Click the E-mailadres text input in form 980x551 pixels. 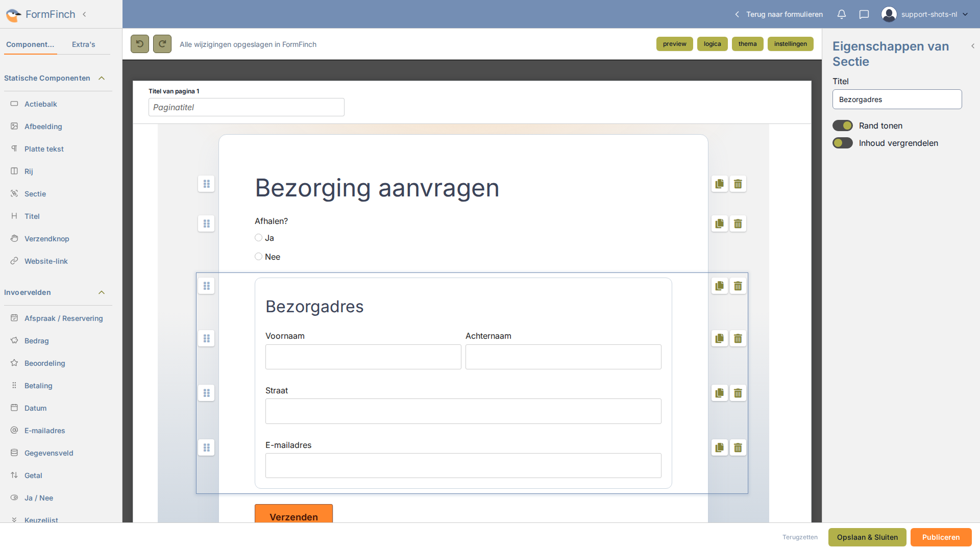coord(463,466)
